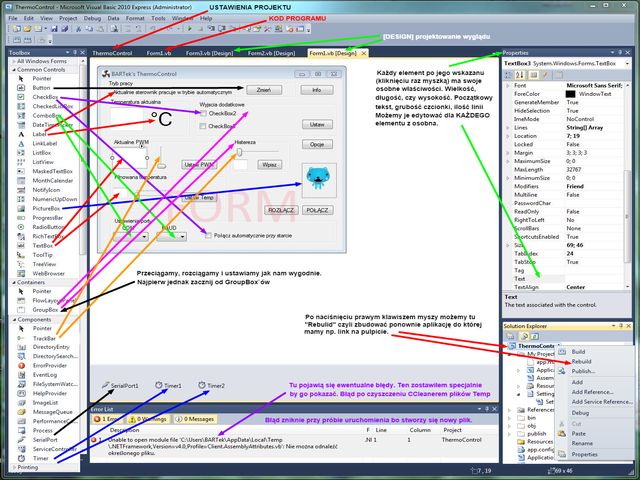The image size is (640, 480).
Task: Choose the Timer component in the Toolbox
Action: [x=40, y=458]
